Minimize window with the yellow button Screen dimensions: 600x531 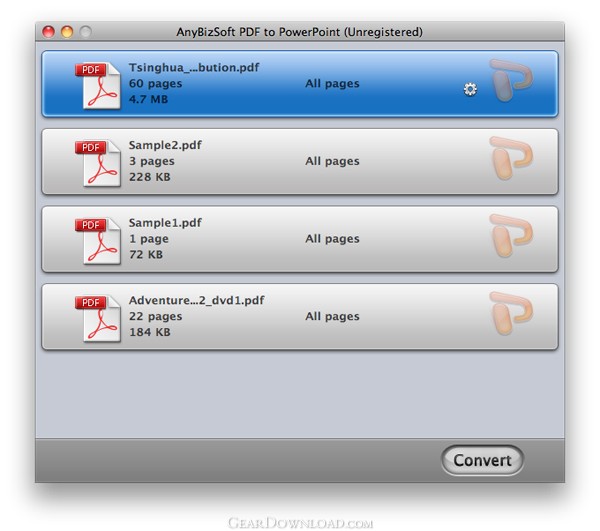click(67, 32)
